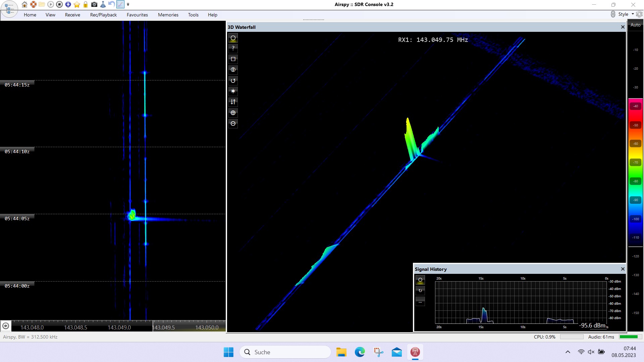
Task: Open File Explorer from the taskbar
Action: (341, 352)
